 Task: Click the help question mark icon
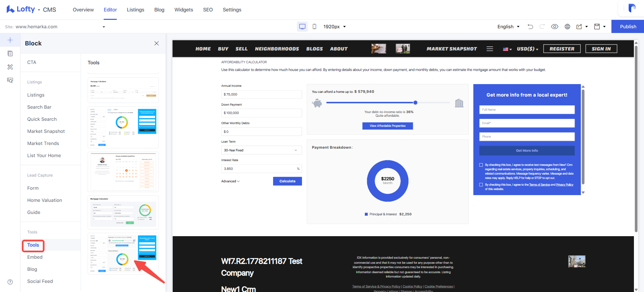(10, 282)
